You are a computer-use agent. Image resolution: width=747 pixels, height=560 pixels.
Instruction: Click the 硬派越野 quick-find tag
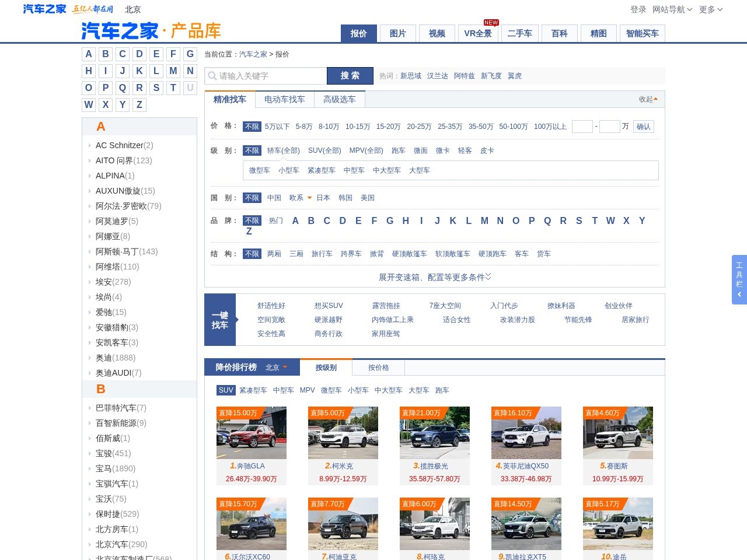(x=329, y=320)
